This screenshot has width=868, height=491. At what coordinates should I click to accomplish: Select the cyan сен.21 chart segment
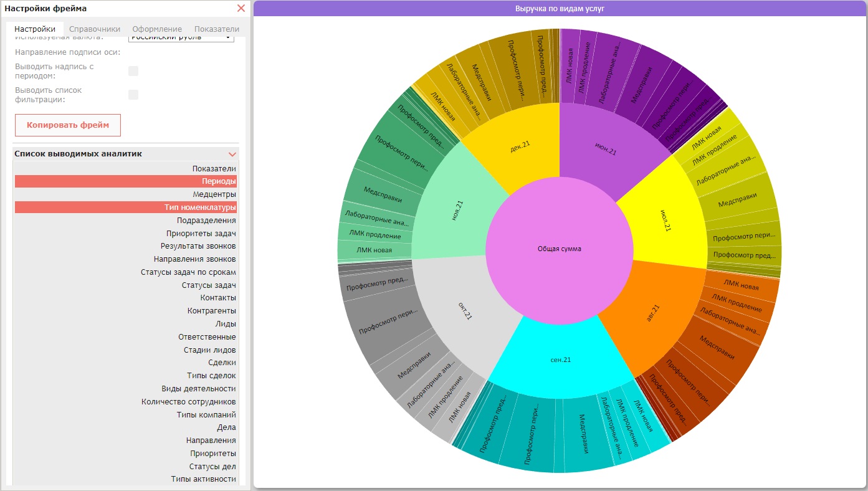tap(561, 359)
